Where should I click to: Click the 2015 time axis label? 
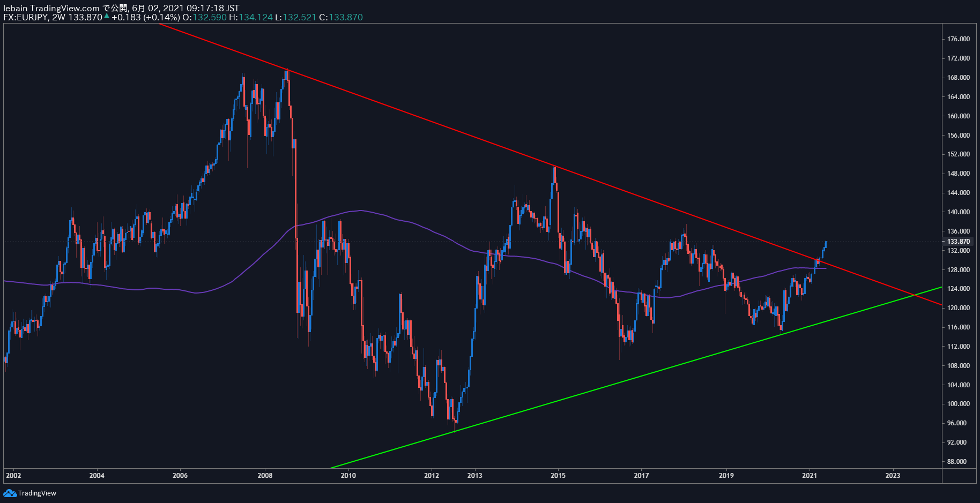558,476
